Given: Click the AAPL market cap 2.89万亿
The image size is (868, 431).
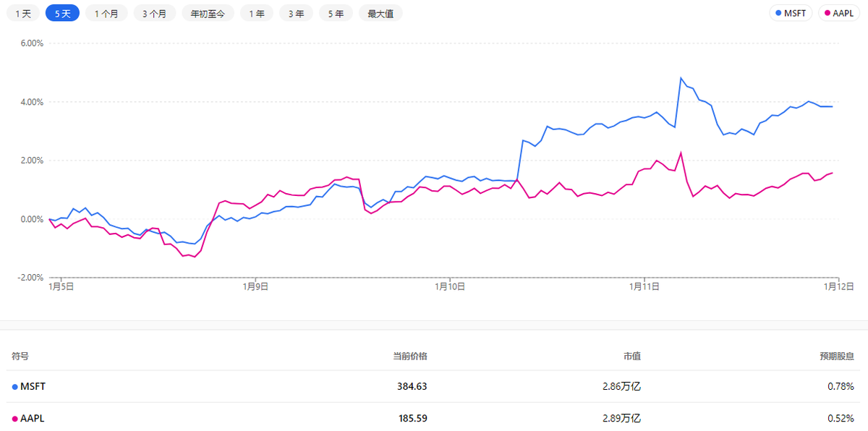Looking at the screenshot, I should click(x=622, y=418).
